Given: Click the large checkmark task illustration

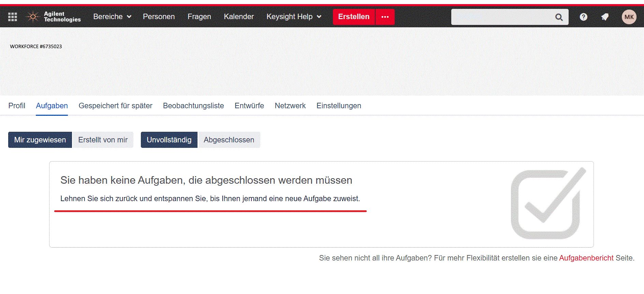Looking at the screenshot, I should pos(548,203).
